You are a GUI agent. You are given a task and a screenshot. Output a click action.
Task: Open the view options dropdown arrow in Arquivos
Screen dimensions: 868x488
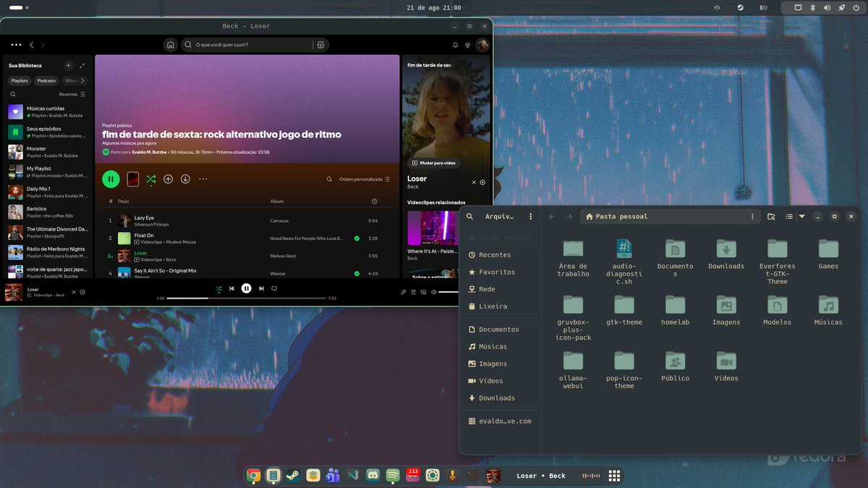pos(801,216)
